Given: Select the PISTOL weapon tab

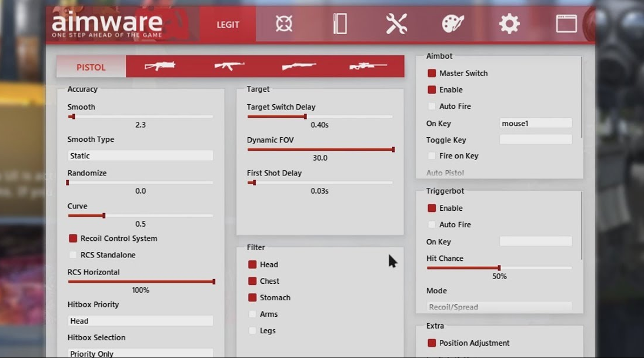Looking at the screenshot, I should pos(91,67).
